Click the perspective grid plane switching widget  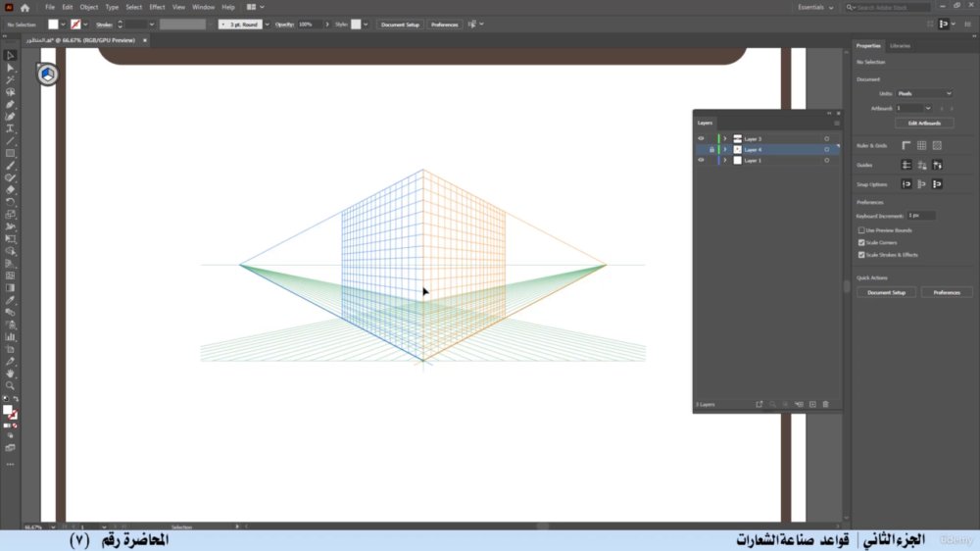[47, 75]
